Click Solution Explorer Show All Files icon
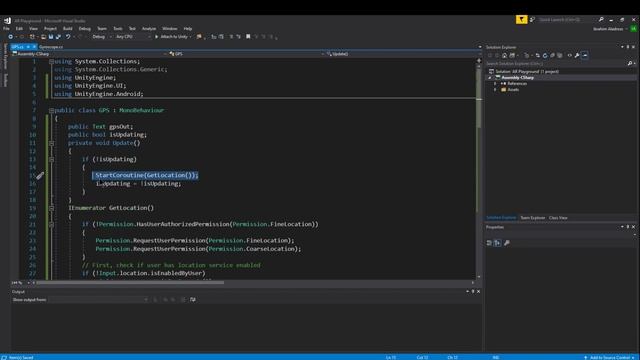Viewport: 640px width, 360px height. 560,56
